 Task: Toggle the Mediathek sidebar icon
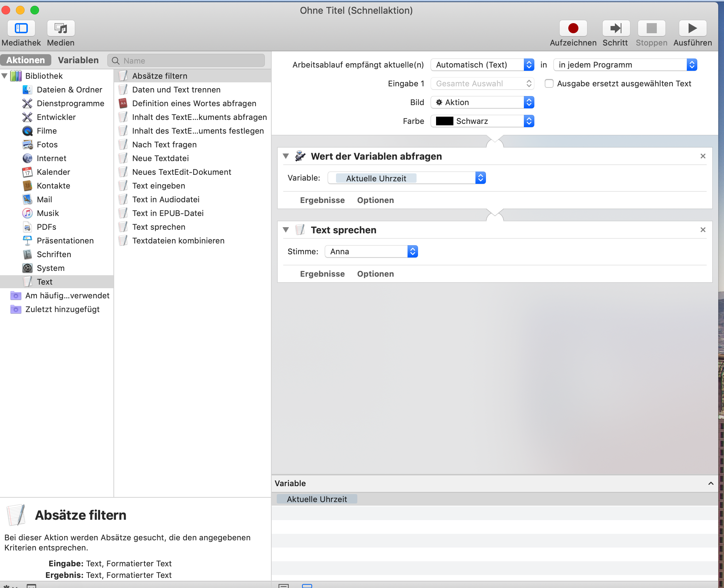pos(21,29)
